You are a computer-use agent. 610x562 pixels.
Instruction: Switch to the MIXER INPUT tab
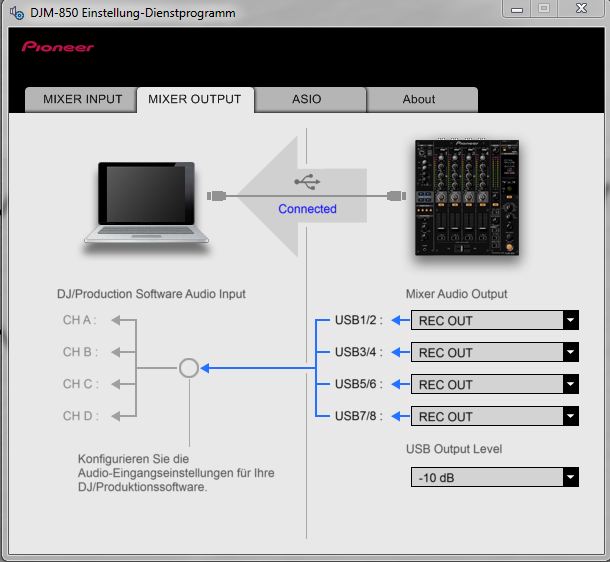81,99
